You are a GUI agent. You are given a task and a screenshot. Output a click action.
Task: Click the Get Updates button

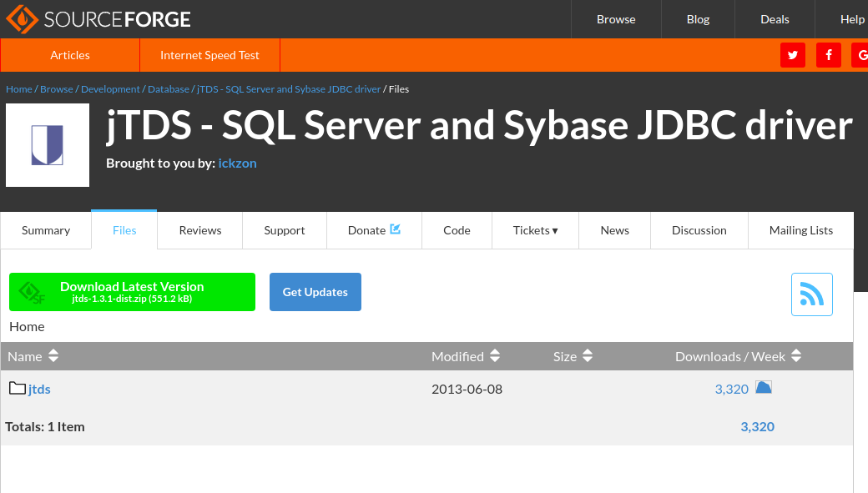pyautogui.click(x=315, y=292)
